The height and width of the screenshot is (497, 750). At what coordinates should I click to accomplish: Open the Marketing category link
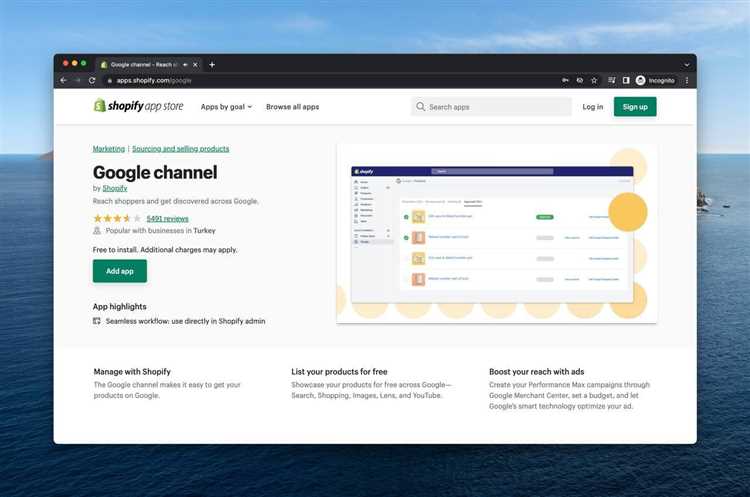(109, 149)
